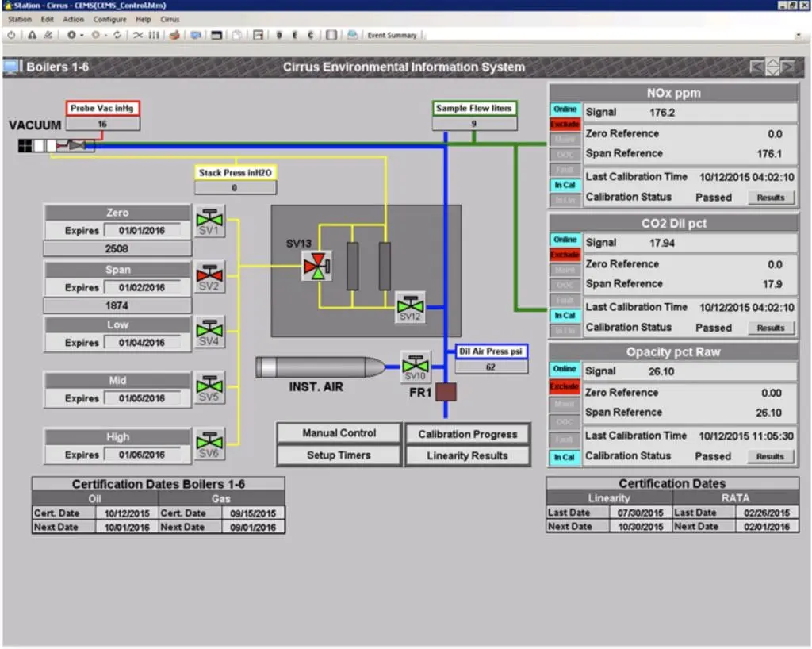Open the first gear icon's dropdown arrow
The height and width of the screenshot is (649, 812).
tap(82, 35)
